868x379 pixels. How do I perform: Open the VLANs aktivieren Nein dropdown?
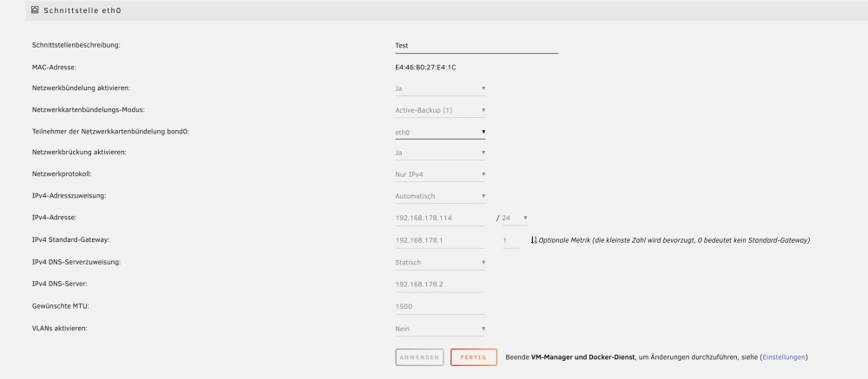[x=440, y=329]
